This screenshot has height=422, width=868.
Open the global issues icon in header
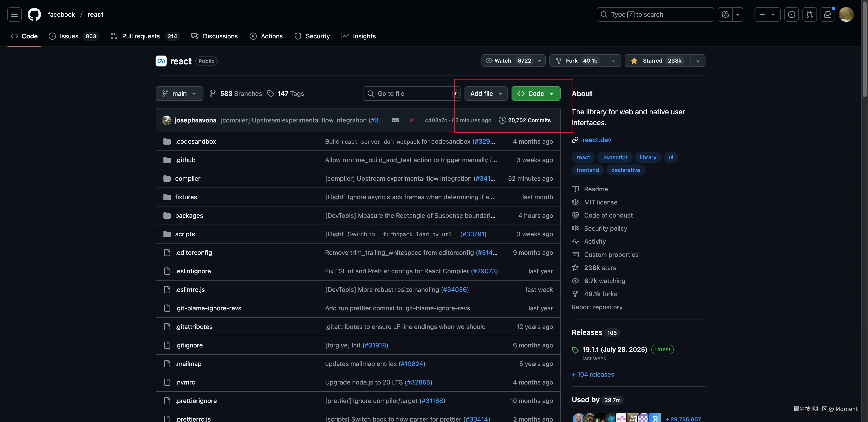coord(791,14)
